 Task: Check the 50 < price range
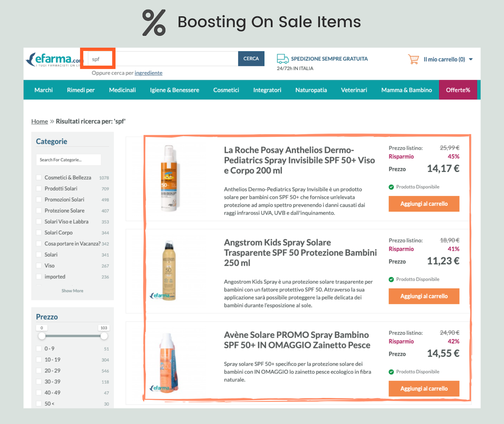(39, 404)
